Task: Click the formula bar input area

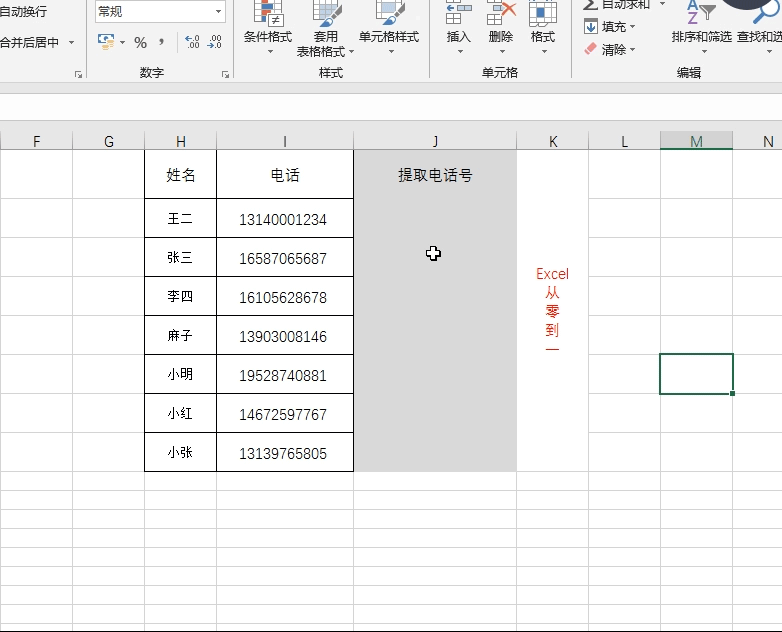Action: pyautogui.click(x=391, y=107)
